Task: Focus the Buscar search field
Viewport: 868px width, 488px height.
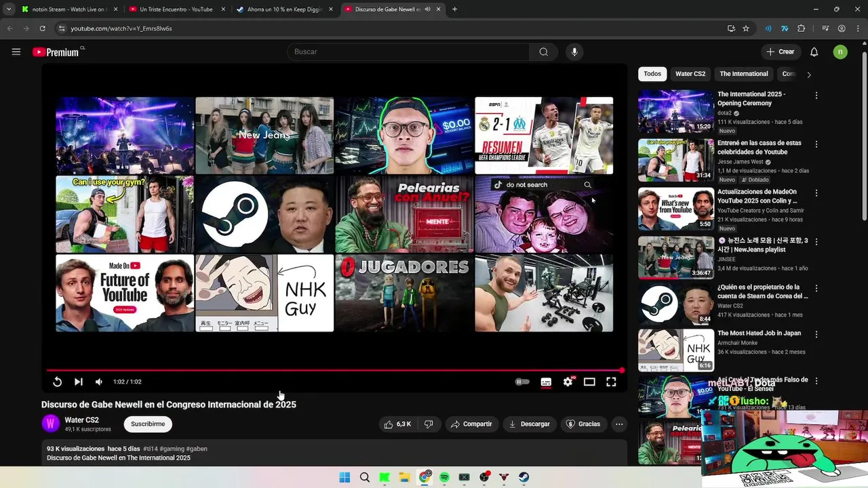Action: click(408, 52)
